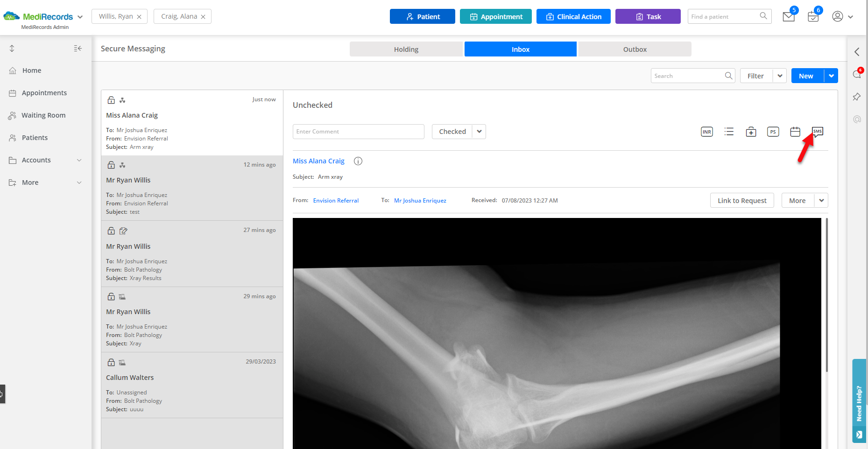Image resolution: width=868 pixels, height=449 pixels.
Task: Click the Checked button
Action: [452, 132]
